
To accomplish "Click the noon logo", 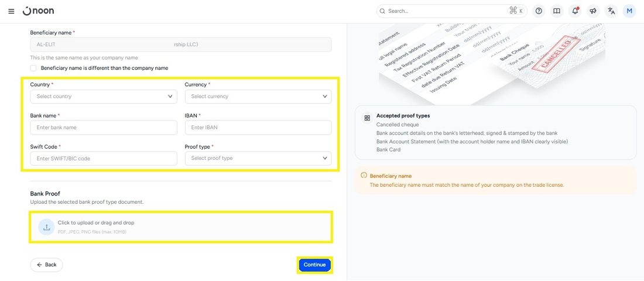I will point(38,11).
